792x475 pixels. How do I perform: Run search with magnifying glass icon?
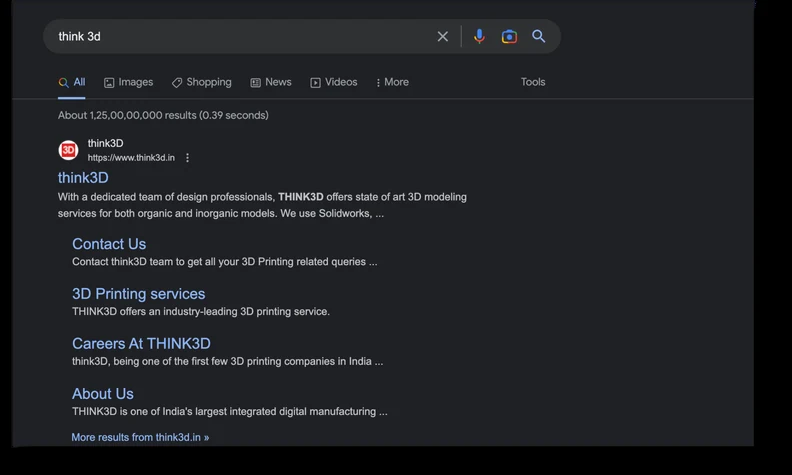(x=538, y=36)
